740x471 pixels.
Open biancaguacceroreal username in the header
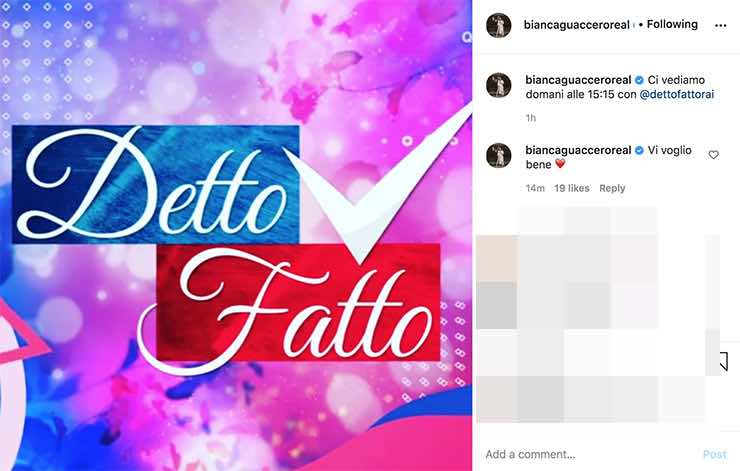pos(577,25)
